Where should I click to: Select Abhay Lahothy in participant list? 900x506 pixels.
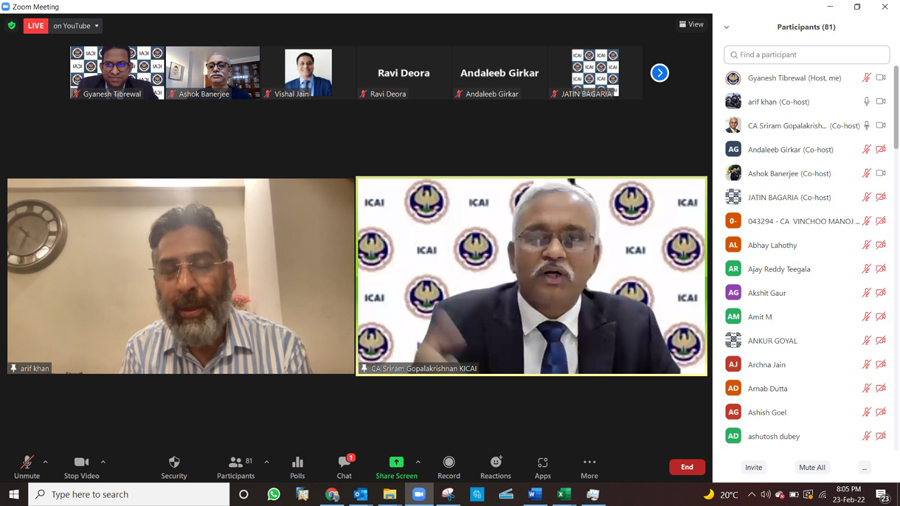point(806,245)
